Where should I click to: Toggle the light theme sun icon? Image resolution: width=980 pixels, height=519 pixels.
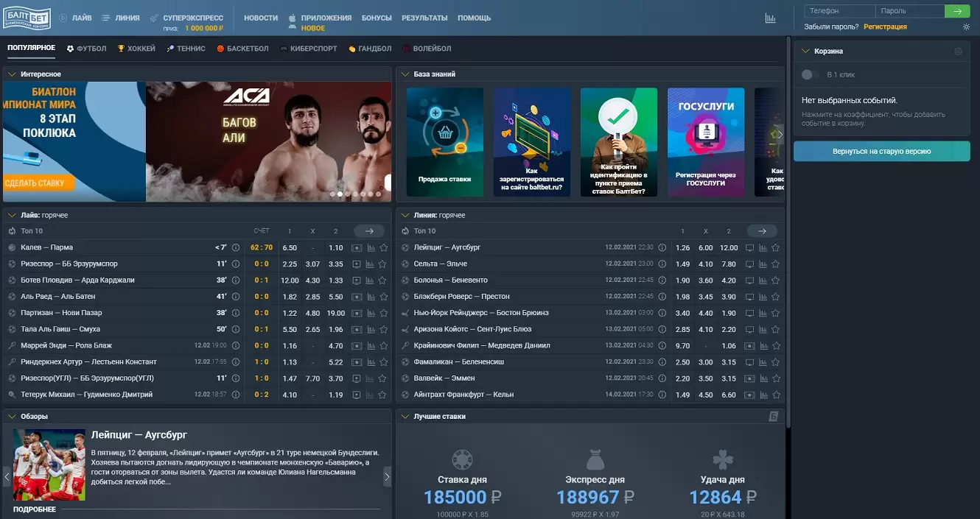point(967,27)
